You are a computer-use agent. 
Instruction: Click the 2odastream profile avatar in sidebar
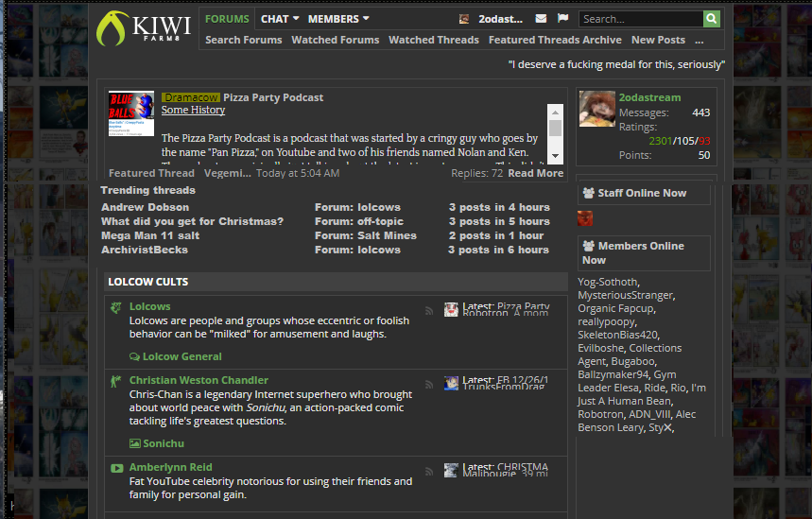(597, 109)
